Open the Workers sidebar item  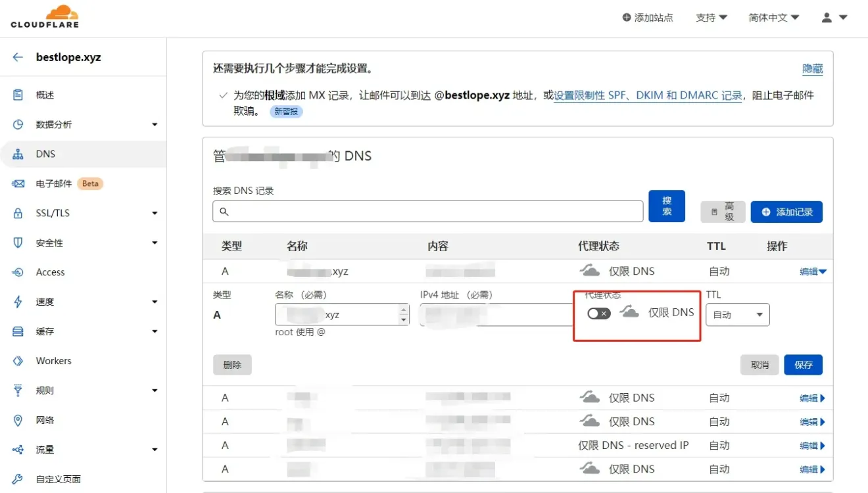53,361
